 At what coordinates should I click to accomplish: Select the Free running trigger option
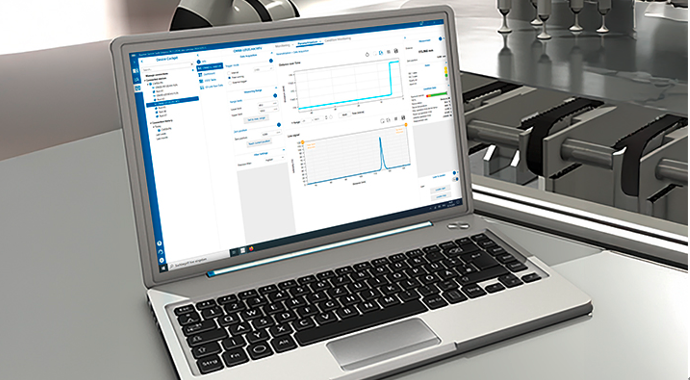[x=230, y=77]
